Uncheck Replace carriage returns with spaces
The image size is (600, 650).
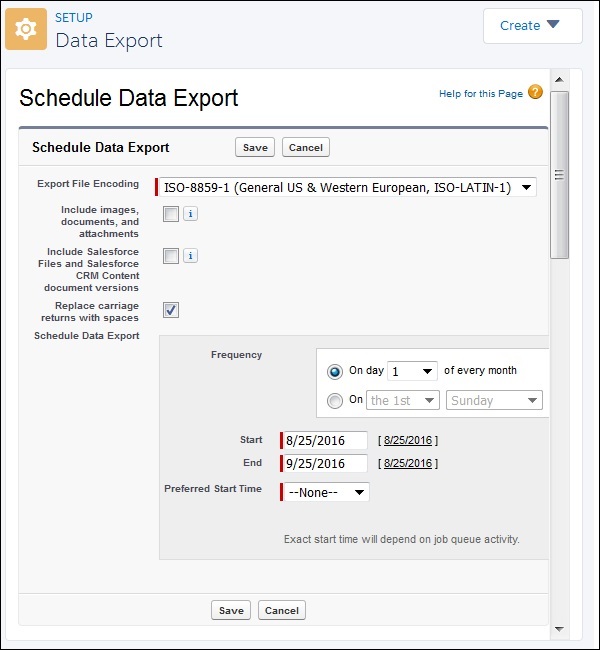pos(171,310)
